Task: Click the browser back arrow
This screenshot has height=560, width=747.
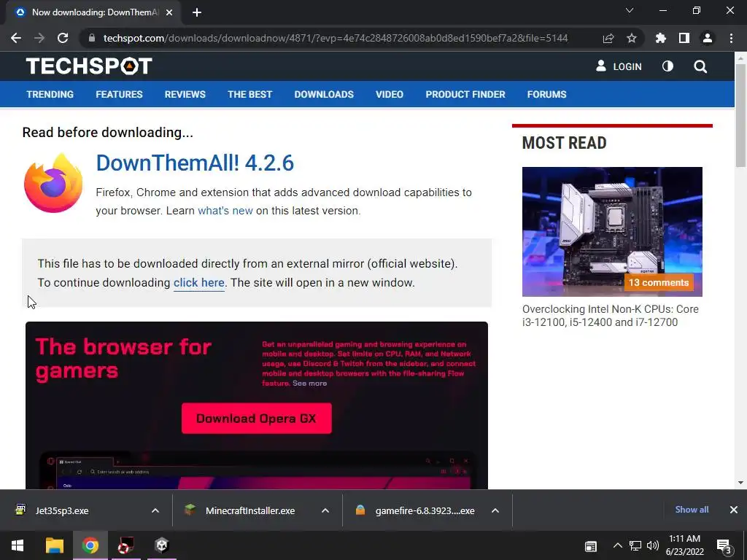Action: [16, 38]
